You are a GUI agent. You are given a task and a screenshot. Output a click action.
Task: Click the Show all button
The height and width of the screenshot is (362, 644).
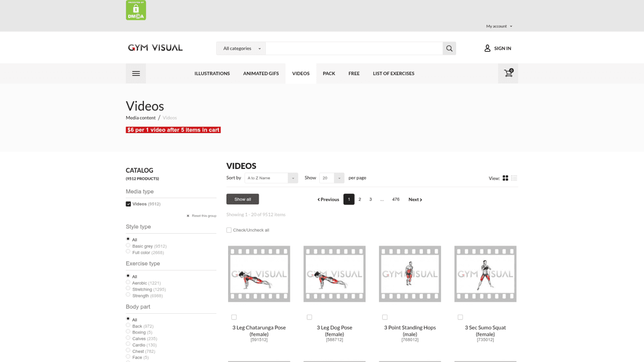pos(243,199)
